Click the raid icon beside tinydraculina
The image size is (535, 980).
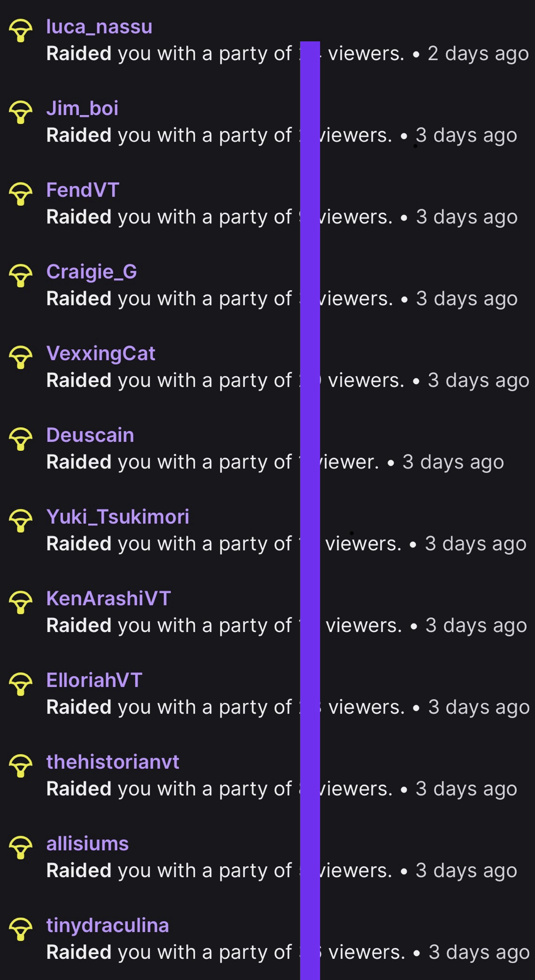21,930
